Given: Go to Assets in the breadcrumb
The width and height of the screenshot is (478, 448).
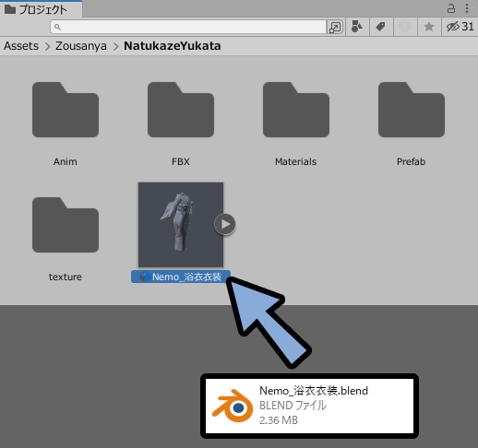Looking at the screenshot, I should click(21, 46).
